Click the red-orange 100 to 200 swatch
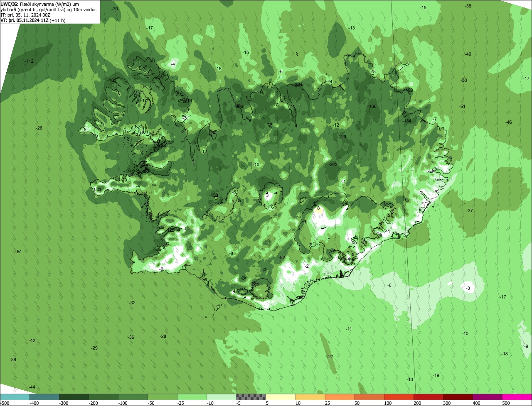Image resolution: width=532 pixels, height=406 pixels. coord(398,397)
